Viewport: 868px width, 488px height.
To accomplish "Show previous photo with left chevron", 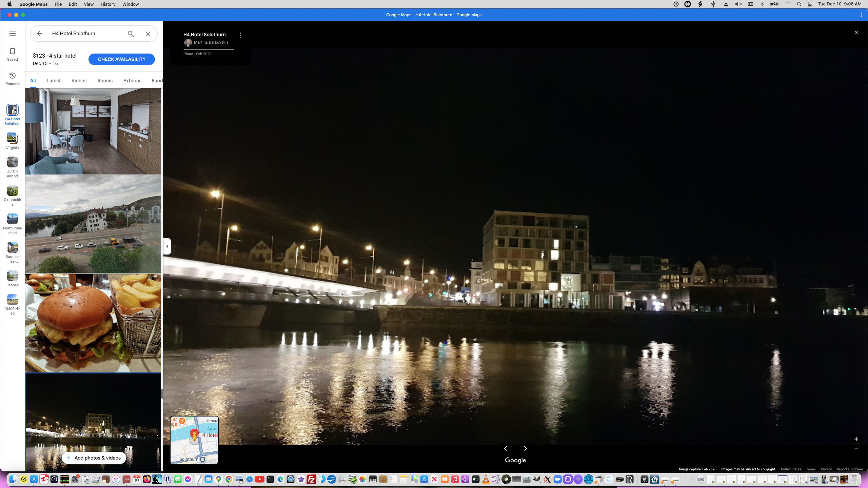I will (x=506, y=448).
